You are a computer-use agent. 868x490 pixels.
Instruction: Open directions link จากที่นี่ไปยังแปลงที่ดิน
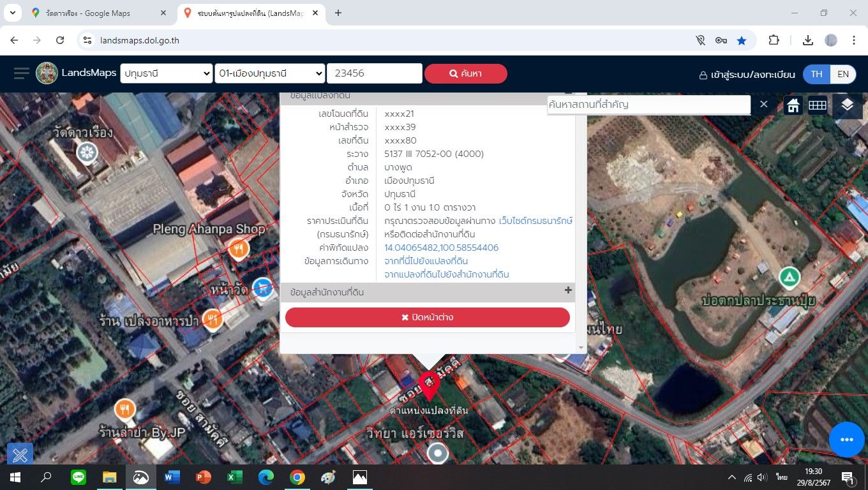(426, 261)
